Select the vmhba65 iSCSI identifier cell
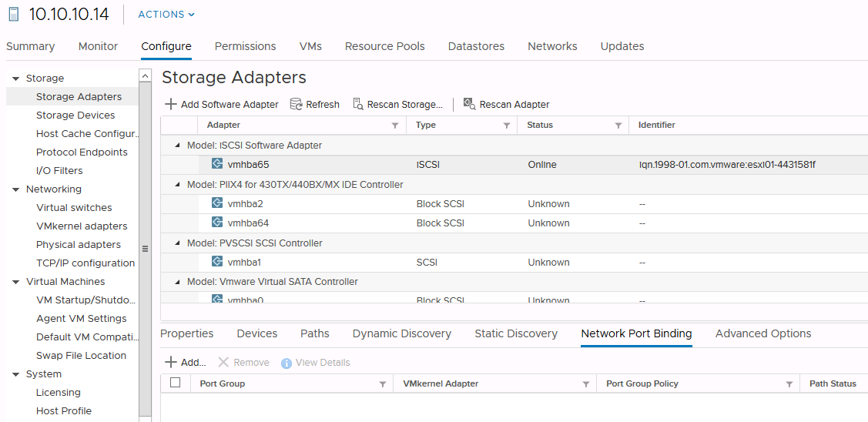 click(727, 165)
